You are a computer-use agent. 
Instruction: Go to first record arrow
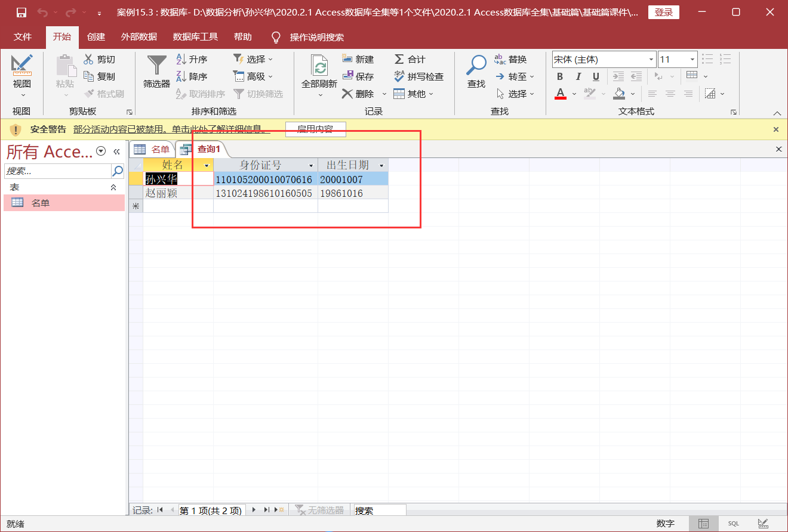click(160, 510)
